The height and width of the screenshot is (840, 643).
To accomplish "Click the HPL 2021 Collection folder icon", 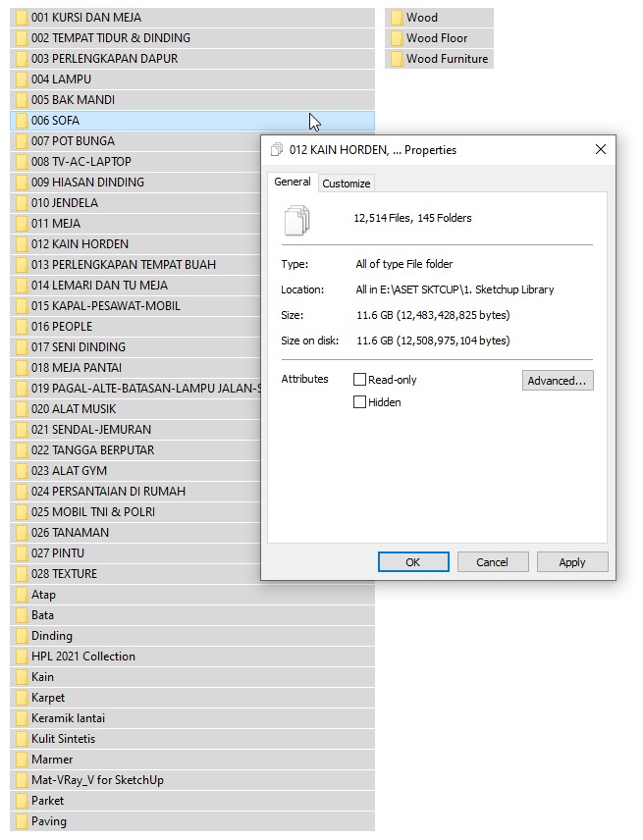I will pyautogui.click(x=22, y=656).
